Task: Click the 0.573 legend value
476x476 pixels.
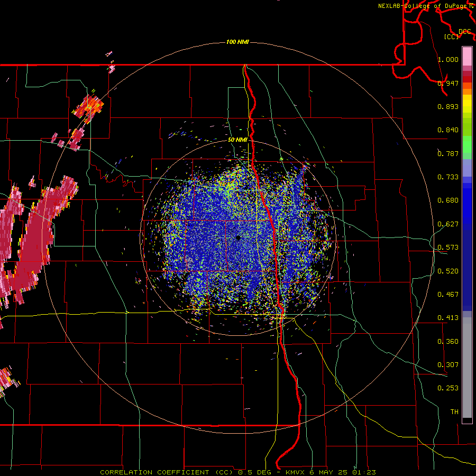Action: click(448, 248)
